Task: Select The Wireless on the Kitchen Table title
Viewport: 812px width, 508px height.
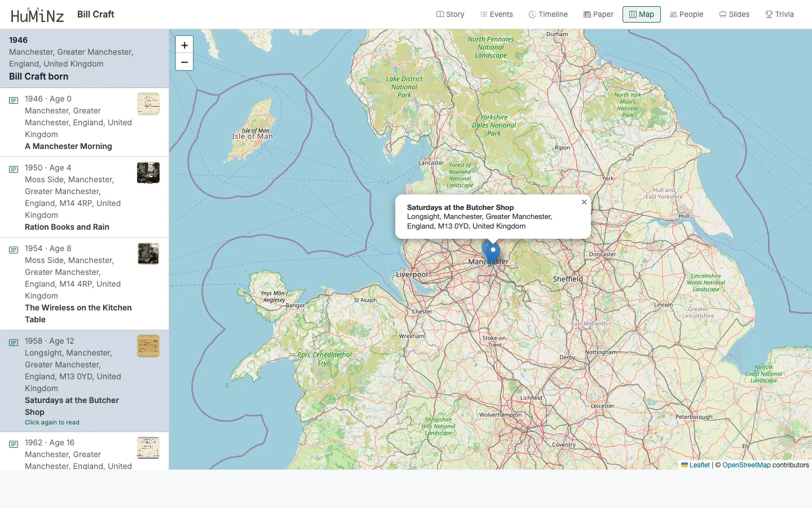Action: click(x=78, y=314)
